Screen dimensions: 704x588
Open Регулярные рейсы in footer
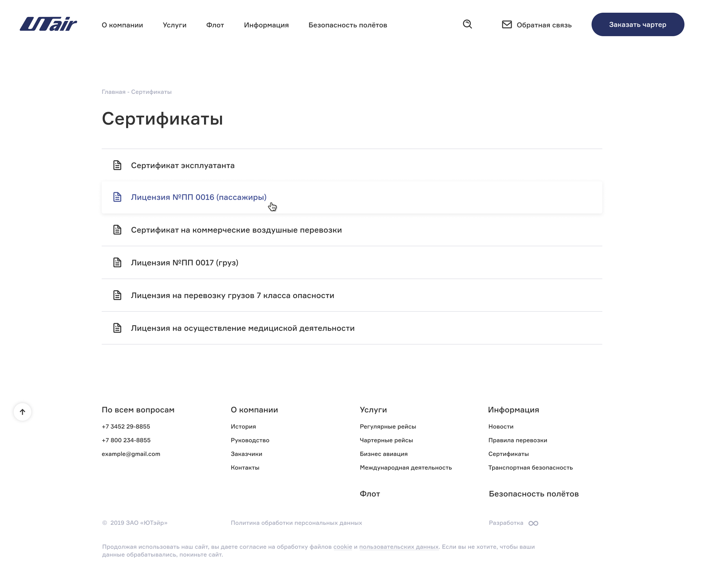(388, 426)
